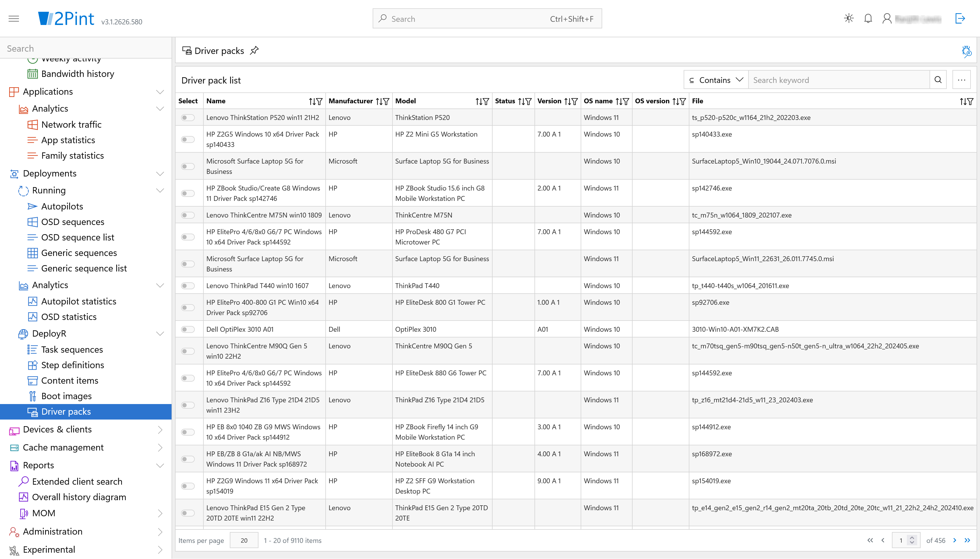The height and width of the screenshot is (559, 980).
Task: Collapse the Applications section
Action: pyautogui.click(x=160, y=92)
